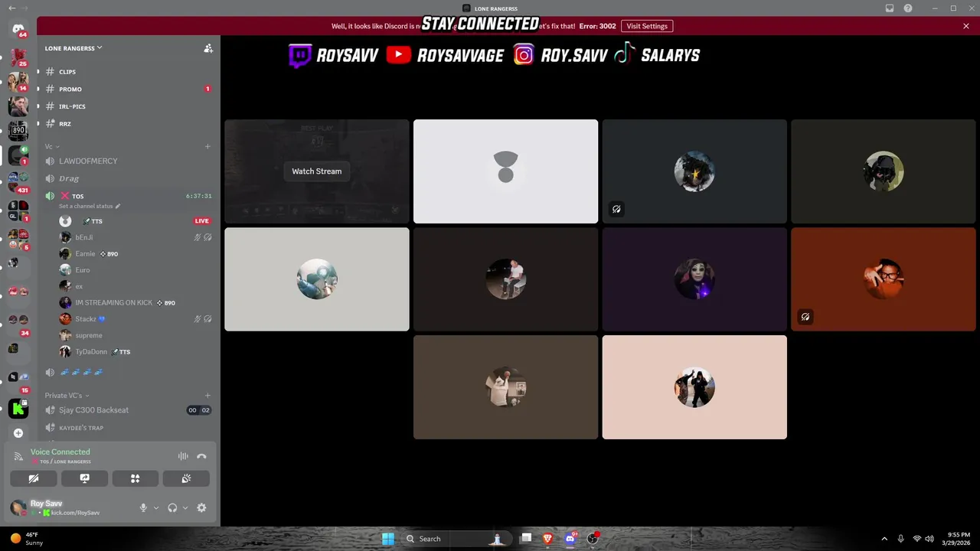The height and width of the screenshot is (551, 980).
Task: Open Discord inbox icon
Action: [890, 8]
